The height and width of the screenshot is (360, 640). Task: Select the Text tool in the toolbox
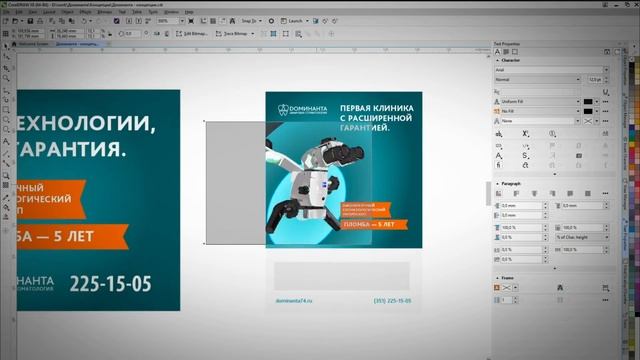tap(6, 141)
